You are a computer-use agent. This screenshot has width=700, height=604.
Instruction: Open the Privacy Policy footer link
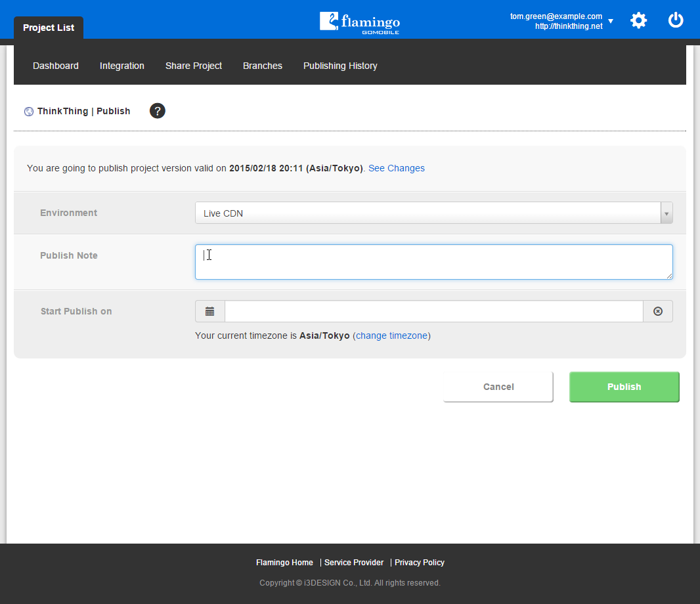click(x=419, y=563)
